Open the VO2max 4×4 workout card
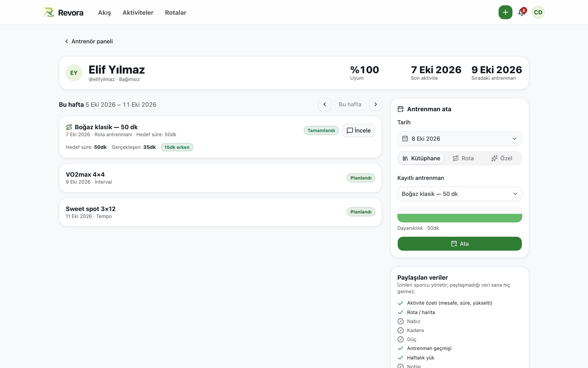 [220, 178]
